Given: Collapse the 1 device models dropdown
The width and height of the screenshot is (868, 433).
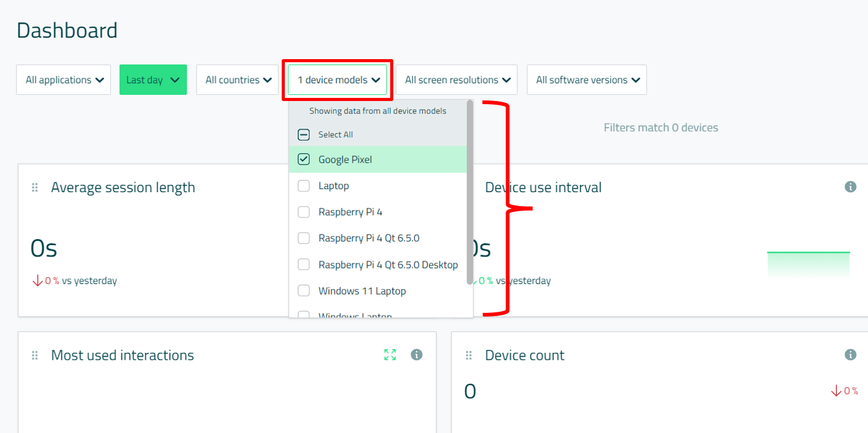Looking at the screenshot, I should tap(338, 80).
